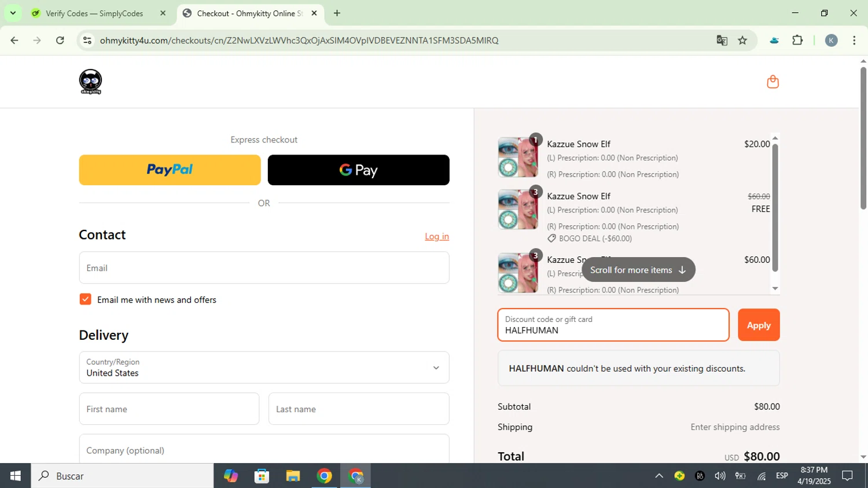
Task: Open the Windows notification center
Action: click(847, 476)
